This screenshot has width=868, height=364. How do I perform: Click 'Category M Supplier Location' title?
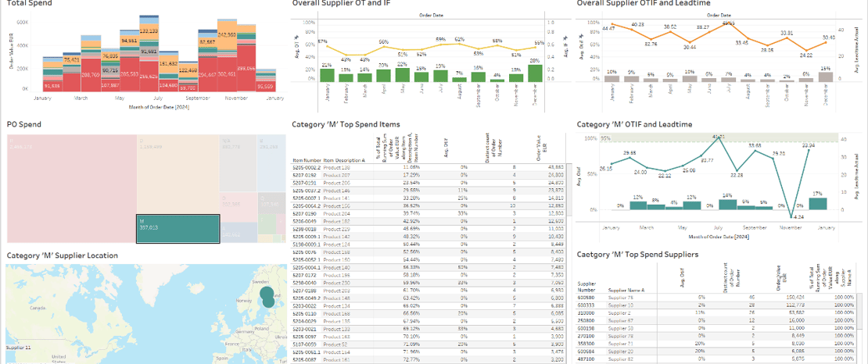(62, 255)
